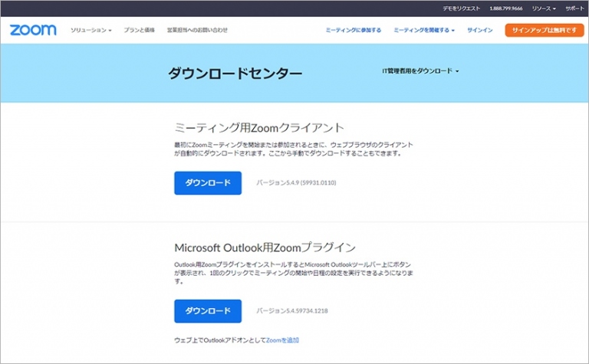Click the 1.888.799.9666 phone number
This screenshot has width=589, height=364.
tap(506, 8)
